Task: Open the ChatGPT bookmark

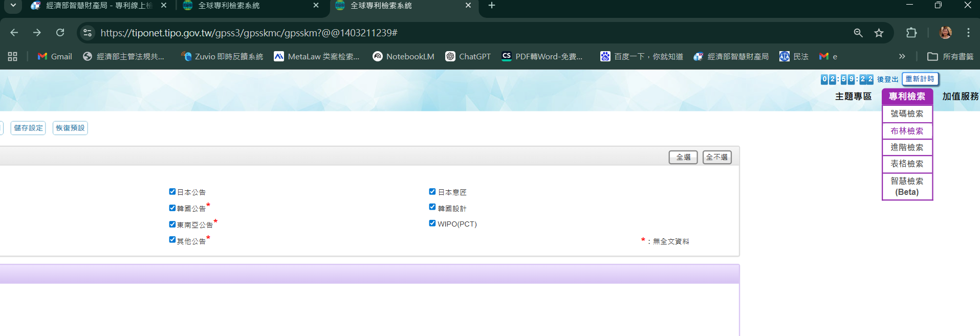Action: pos(468,56)
